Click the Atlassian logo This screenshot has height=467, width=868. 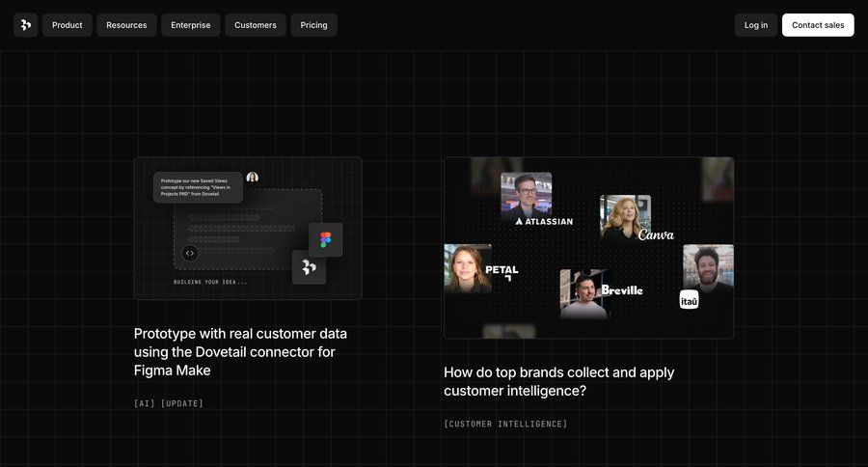point(544,222)
